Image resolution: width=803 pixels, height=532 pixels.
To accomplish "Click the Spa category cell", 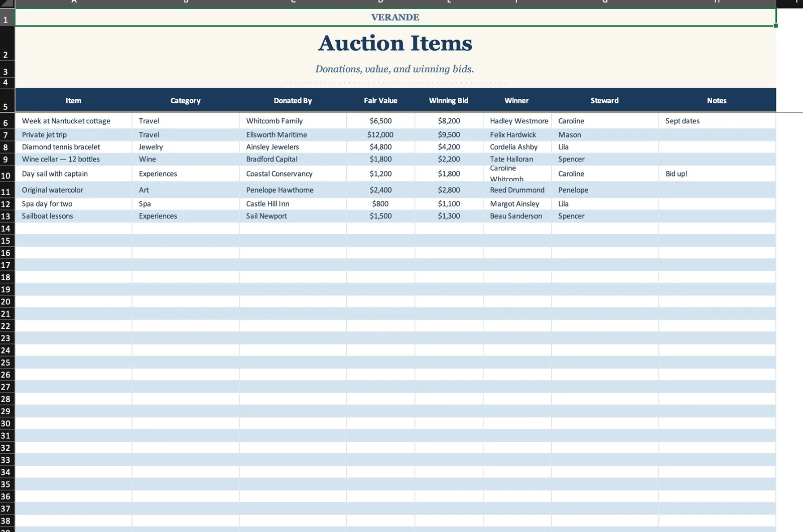I will 186,204.
